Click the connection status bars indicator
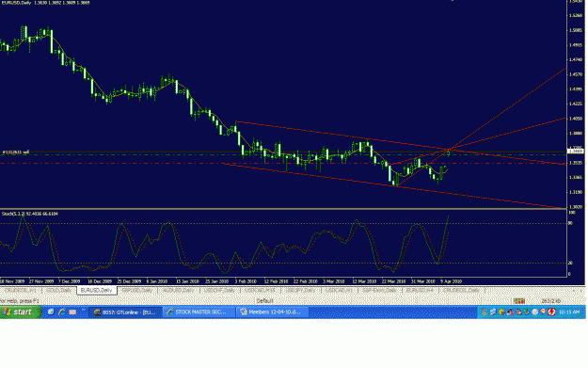The height and width of the screenshot is (368, 588). click(519, 301)
